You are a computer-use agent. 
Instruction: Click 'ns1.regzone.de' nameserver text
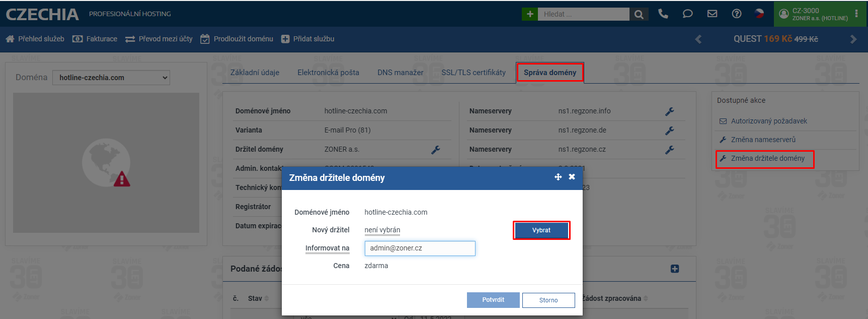click(x=582, y=130)
